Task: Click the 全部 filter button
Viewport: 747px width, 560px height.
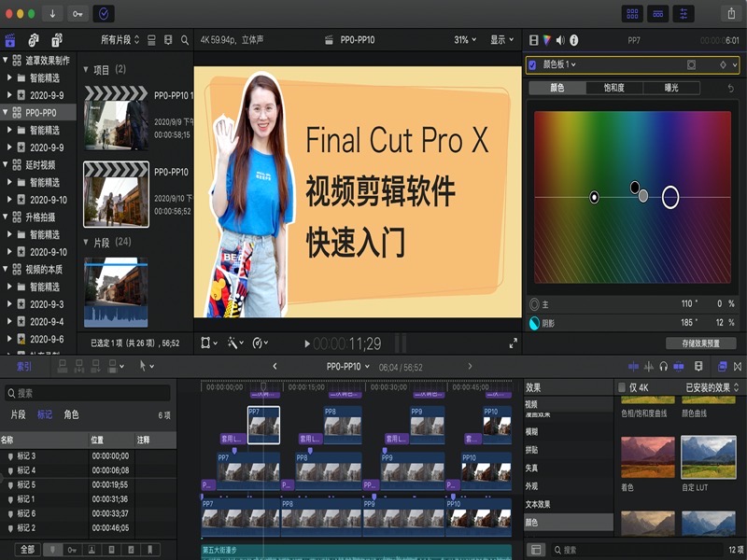Action: point(27,550)
